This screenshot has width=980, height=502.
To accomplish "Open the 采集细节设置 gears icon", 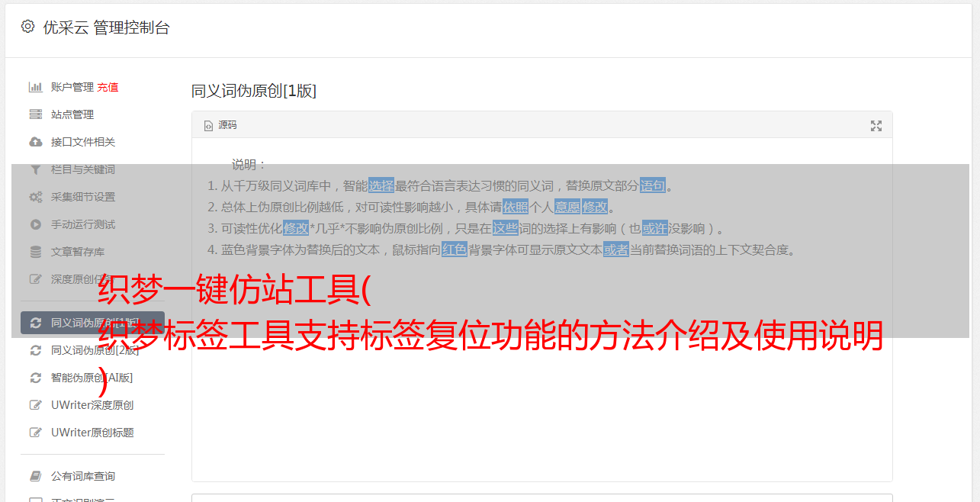I will (x=35, y=197).
